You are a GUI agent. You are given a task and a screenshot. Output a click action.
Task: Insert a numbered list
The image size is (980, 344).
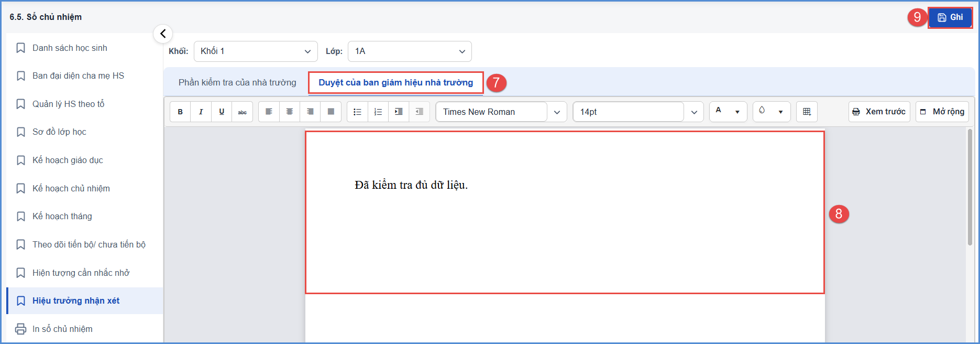tap(378, 112)
